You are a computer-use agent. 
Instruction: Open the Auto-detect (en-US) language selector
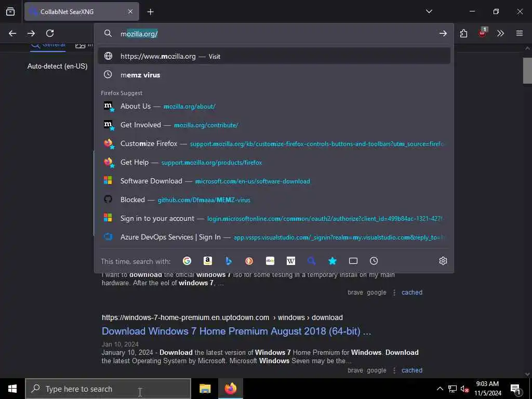point(57,66)
